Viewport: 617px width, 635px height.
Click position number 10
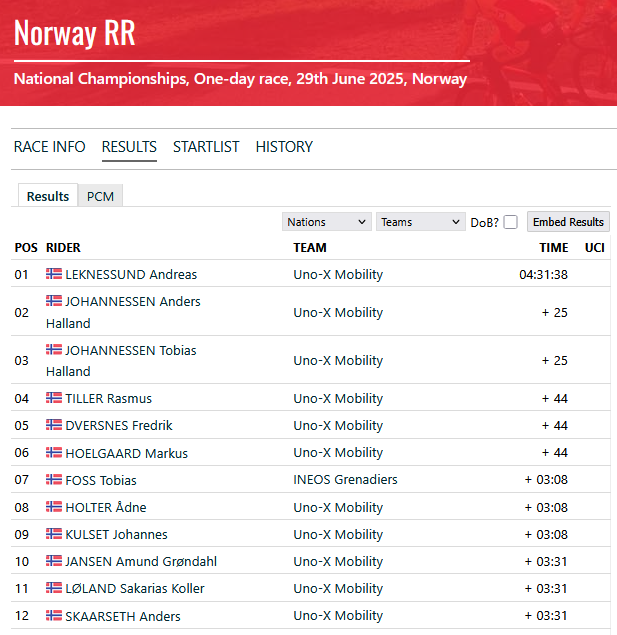pyautogui.click(x=22, y=562)
